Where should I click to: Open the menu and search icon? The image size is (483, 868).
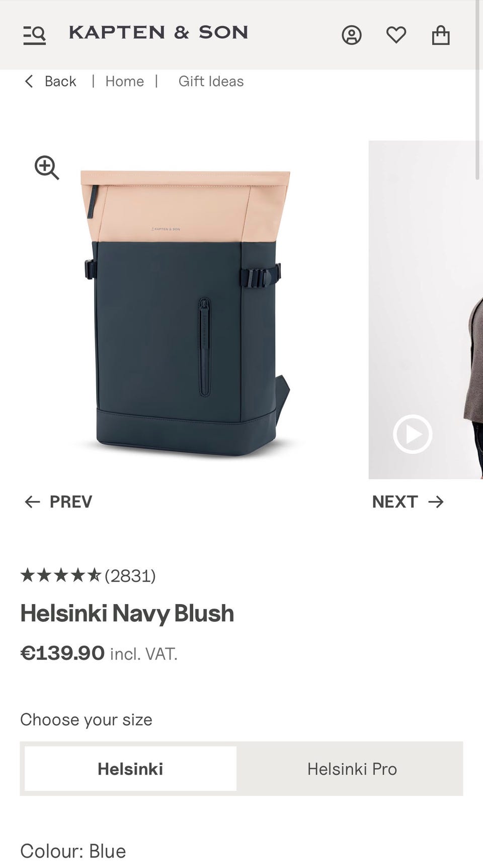[34, 35]
